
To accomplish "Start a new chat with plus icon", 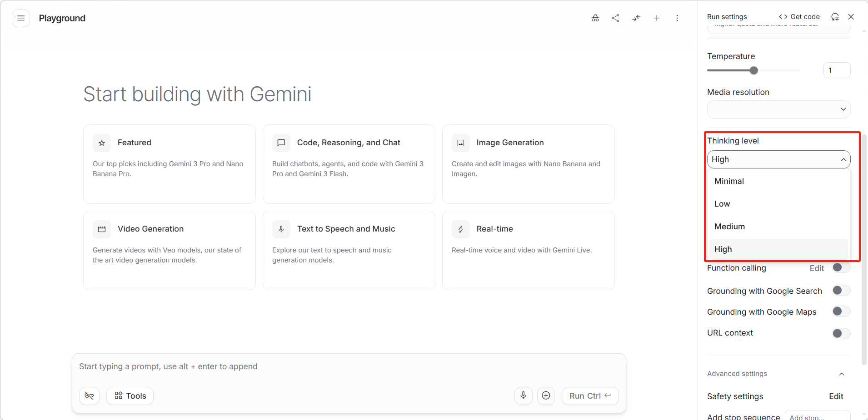I will [x=657, y=18].
